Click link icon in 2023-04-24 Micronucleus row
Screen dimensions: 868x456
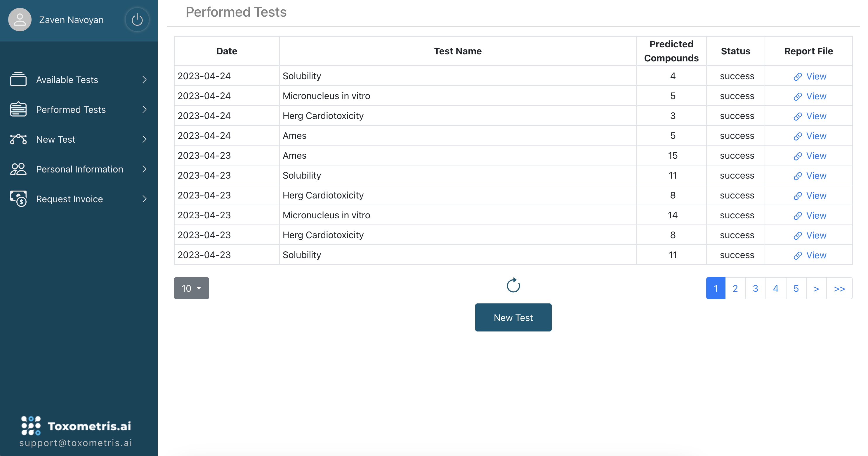coord(798,96)
